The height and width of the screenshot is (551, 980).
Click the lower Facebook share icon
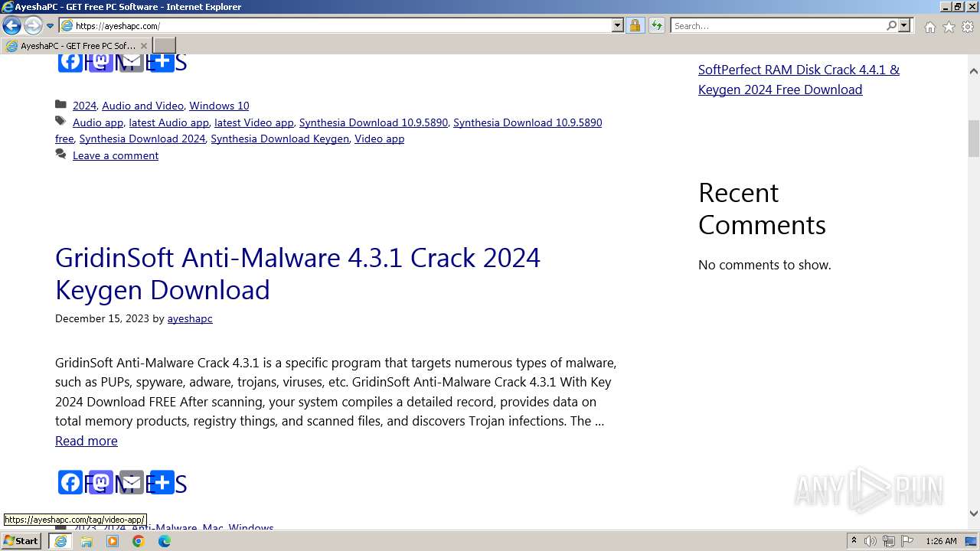click(70, 482)
